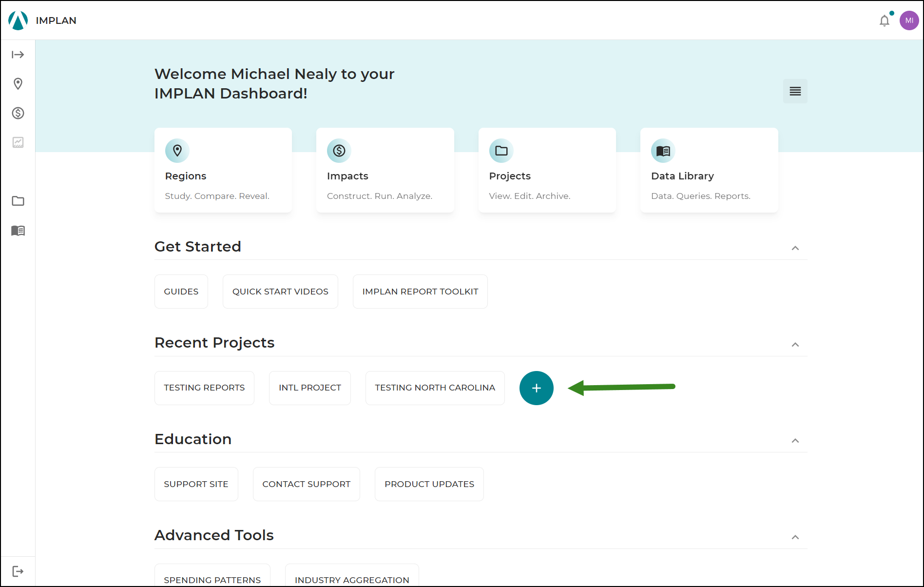Open the TESTING REPORTS project

(x=204, y=388)
